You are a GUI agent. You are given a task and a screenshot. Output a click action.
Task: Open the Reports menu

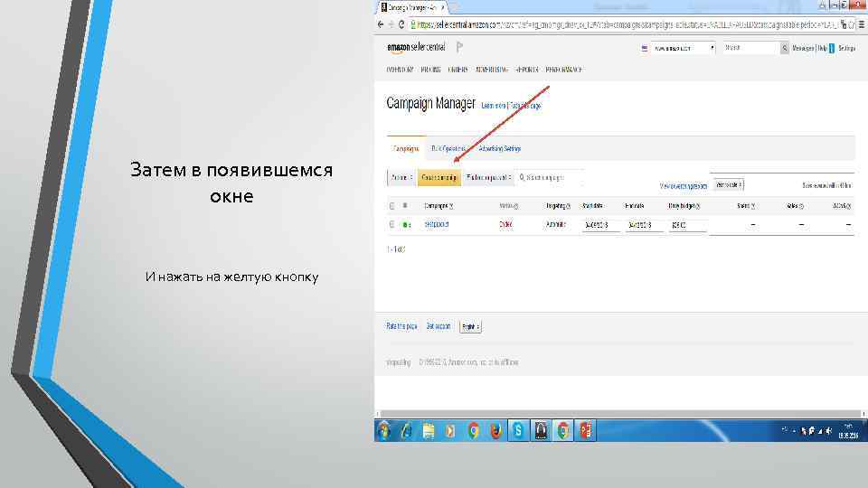pyautogui.click(x=526, y=70)
